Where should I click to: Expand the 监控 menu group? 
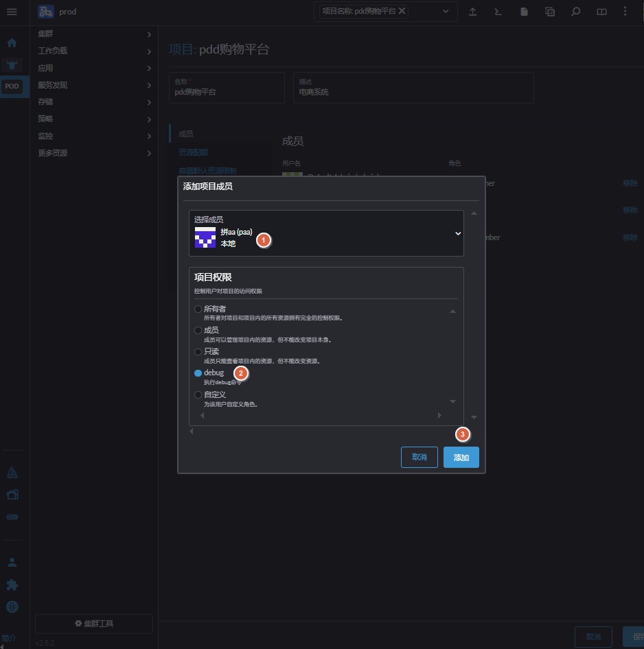[x=95, y=136]
